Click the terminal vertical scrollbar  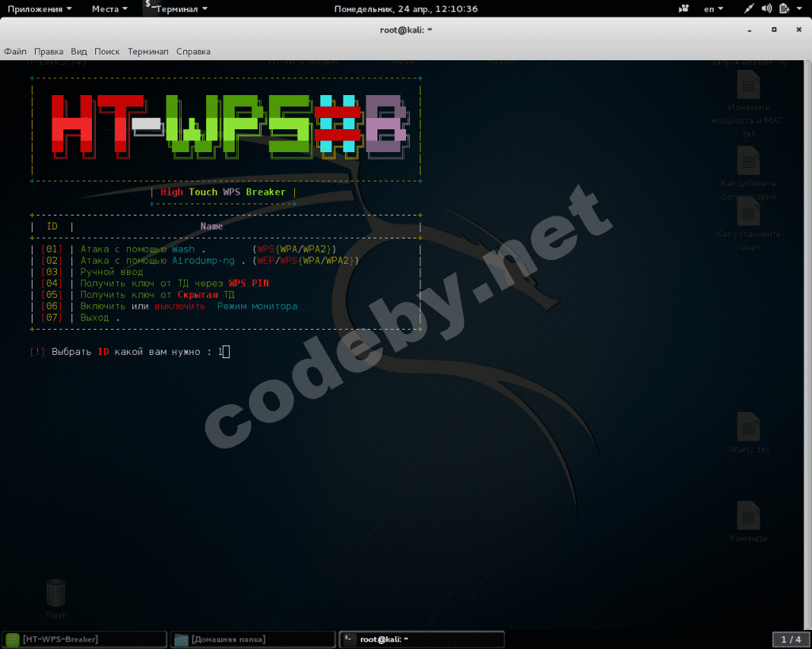(x=808, y=344)
